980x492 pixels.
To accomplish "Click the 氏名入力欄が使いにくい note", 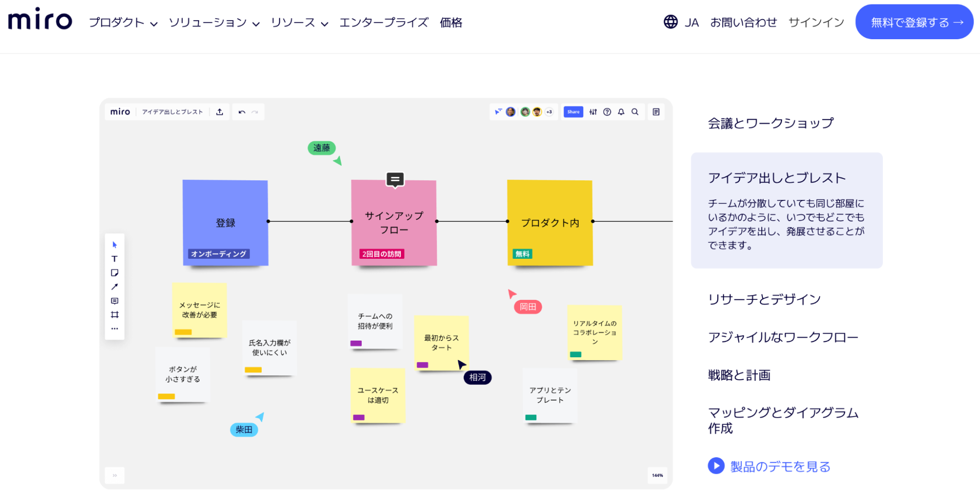I will point(269,348).
